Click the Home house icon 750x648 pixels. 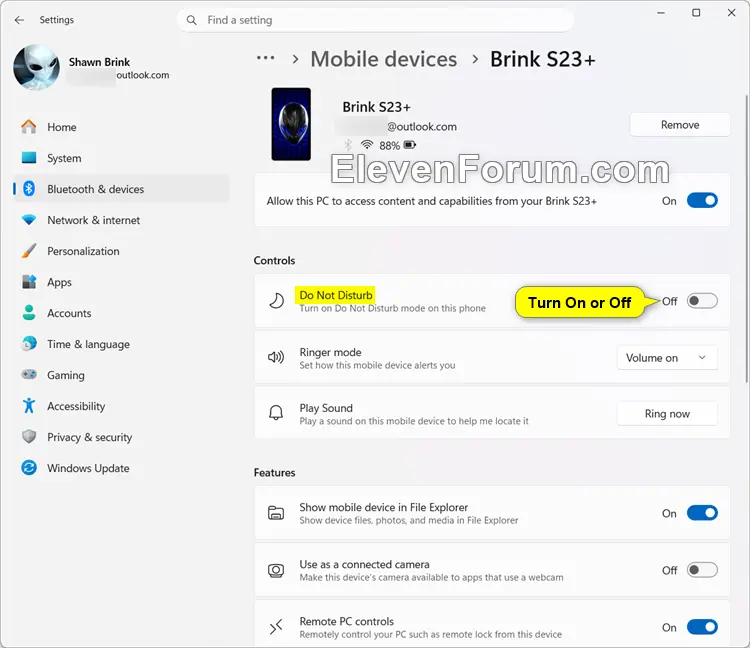tap(29, 127)
